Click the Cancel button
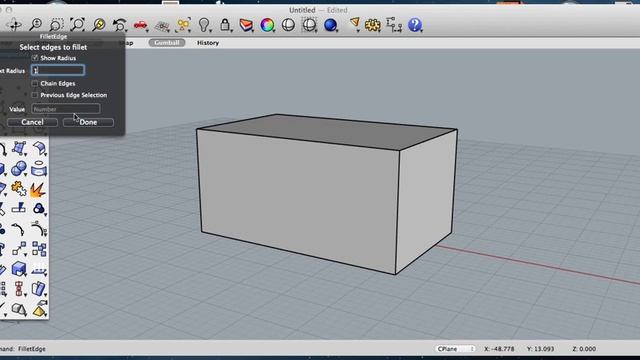This screenshot has height=360, width=640. [32, 122]
